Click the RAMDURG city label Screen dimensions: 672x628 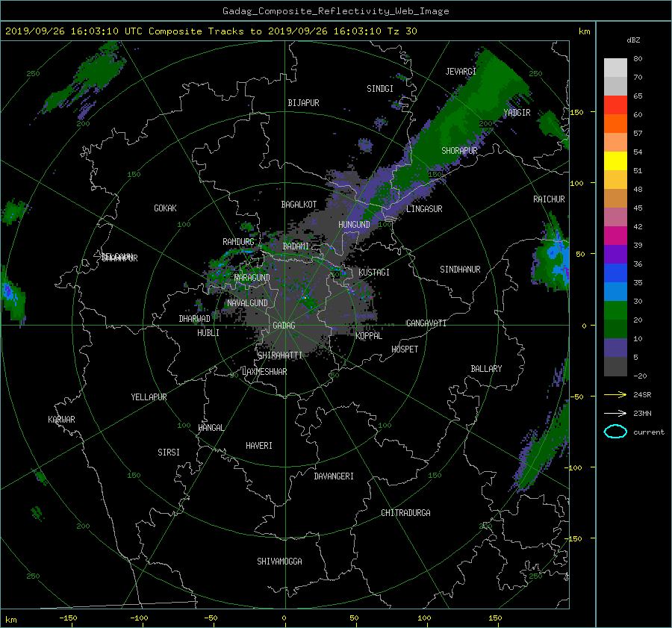coord(238,242)
